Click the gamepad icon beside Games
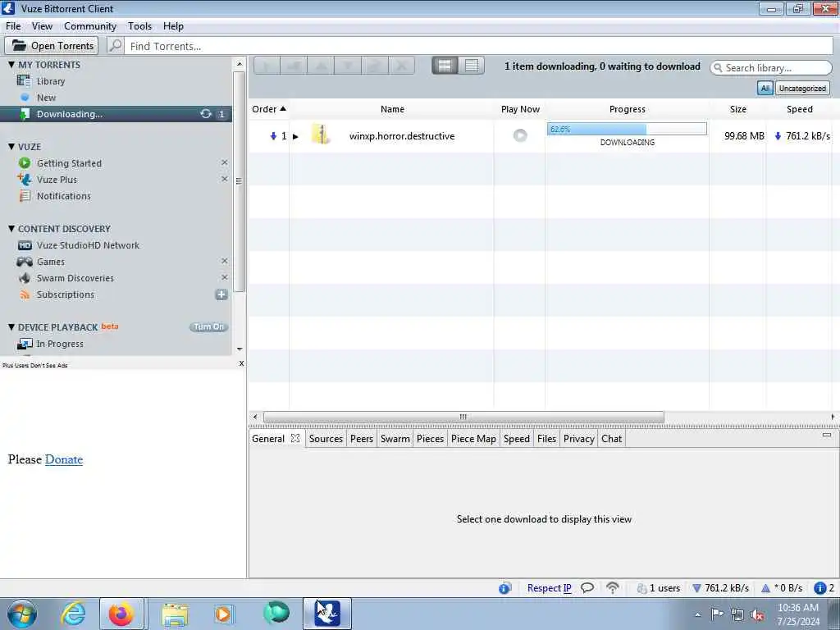This screenshot has width=840, height=630. point(25,262)
